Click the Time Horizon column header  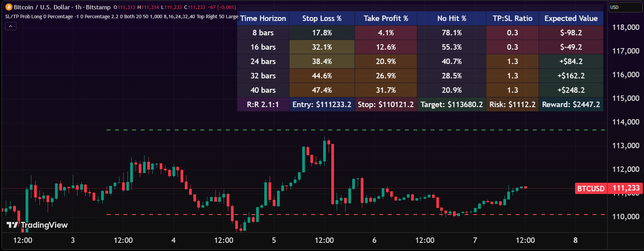[263, 18]
